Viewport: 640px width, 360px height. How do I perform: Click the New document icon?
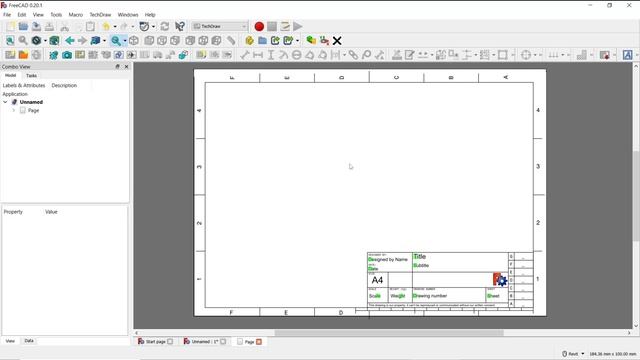tap(10, 27)
